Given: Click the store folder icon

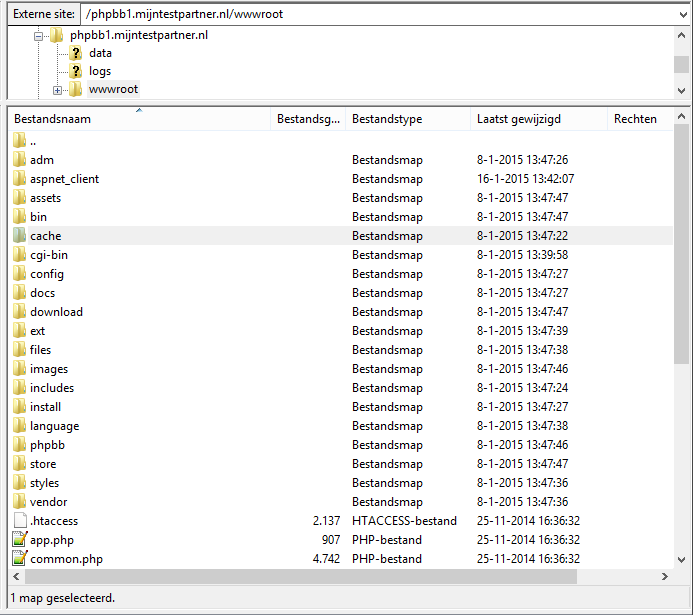Looking at the screenshot, I should (19, 463).
